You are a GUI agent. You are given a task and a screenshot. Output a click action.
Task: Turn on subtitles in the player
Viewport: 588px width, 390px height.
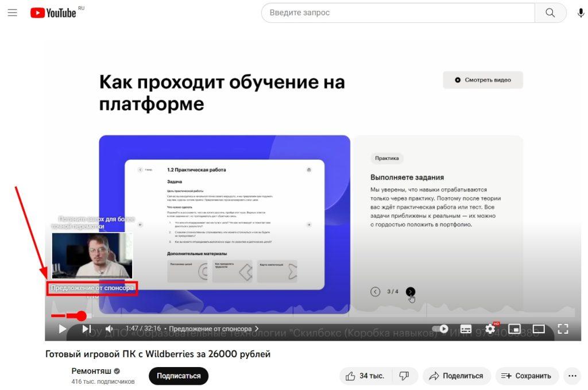tap(466, 329)
